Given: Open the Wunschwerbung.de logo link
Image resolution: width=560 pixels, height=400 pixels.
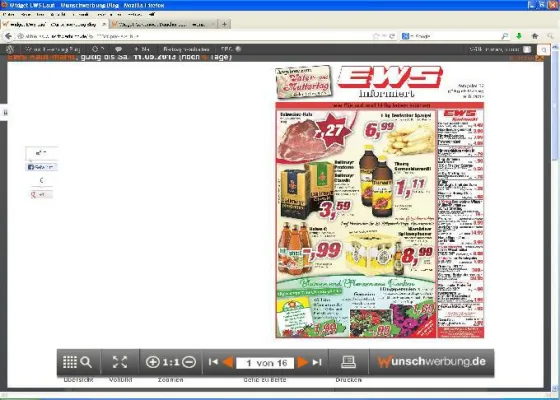Looking at the screenshot, I should (431, 362).
